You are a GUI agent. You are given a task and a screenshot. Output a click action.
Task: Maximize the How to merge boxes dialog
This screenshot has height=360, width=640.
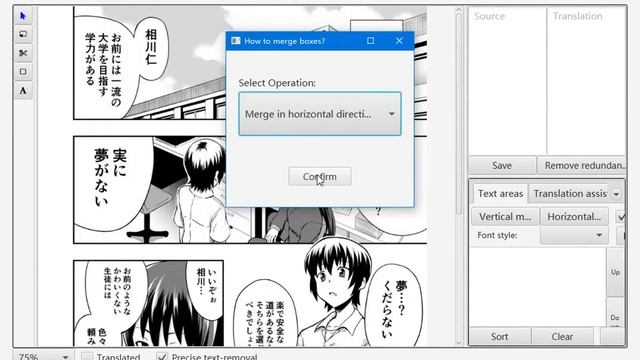coord(370,41)
